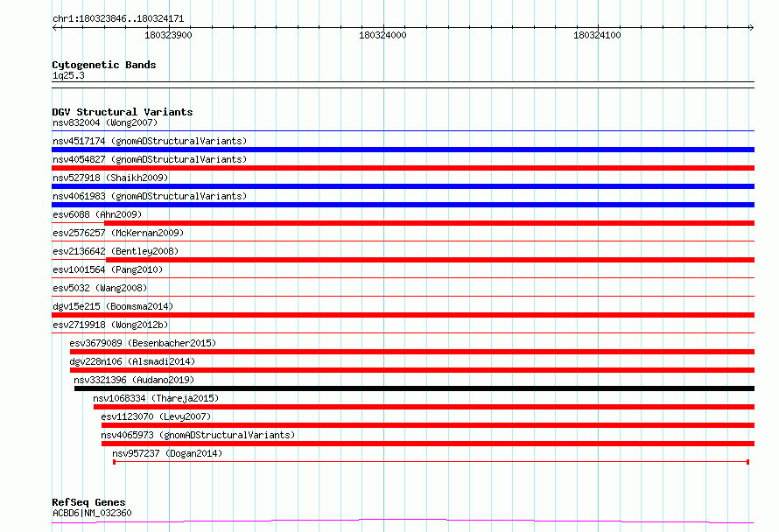The image size is (779, 532).
Task: Click the 180324000 ruler tick label
Action: click(382, 35)
